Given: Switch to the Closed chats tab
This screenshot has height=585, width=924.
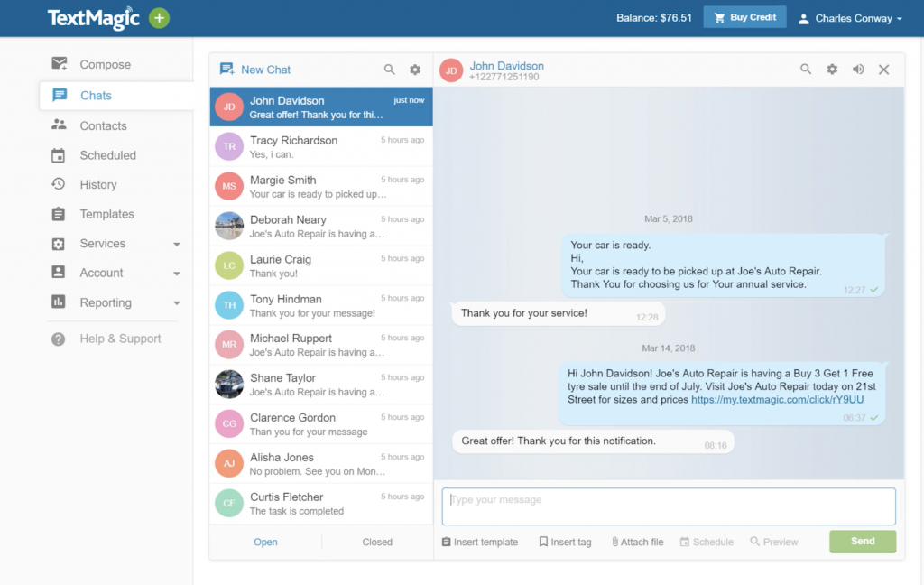Looking at the screenshot, I should [x=376, y=542].
